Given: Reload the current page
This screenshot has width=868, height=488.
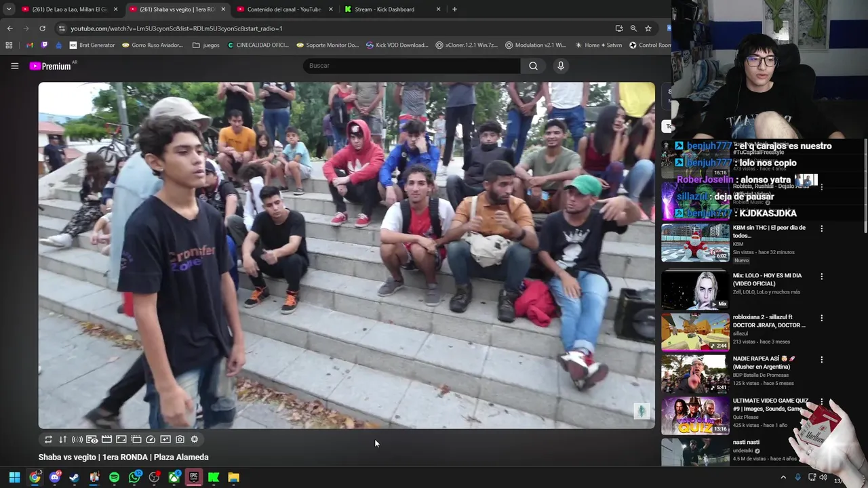Looking at the screenshot, I should tap(42, 28).
